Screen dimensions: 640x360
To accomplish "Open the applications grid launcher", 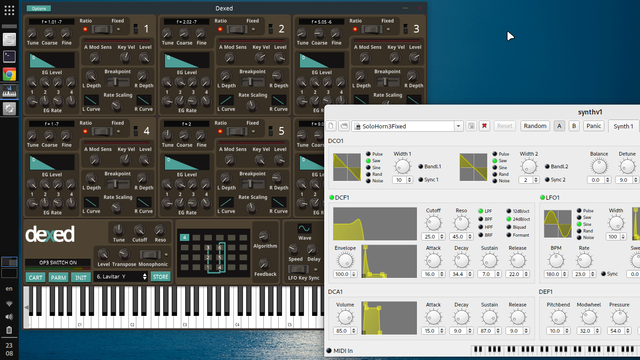I will [9, 10].
